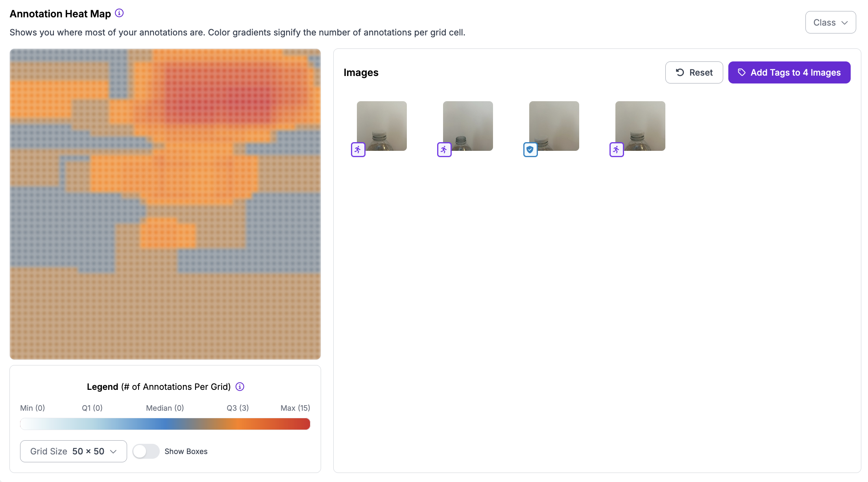
Task: Click the shield badge on the third image
Action: (x=530, y=150)
